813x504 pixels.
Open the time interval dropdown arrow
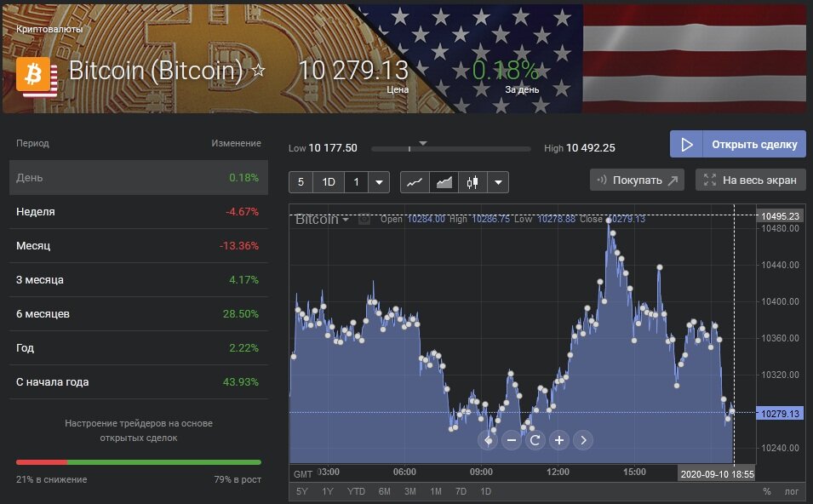379,182
